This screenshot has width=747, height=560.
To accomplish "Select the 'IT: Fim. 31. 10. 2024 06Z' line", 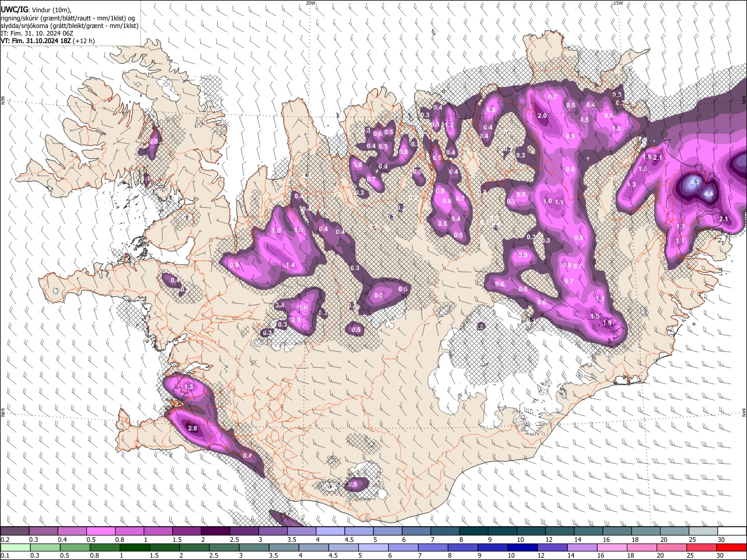I will [37, 33].
